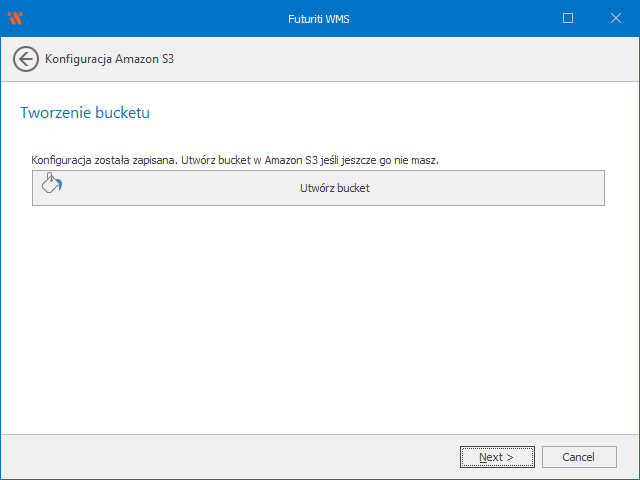Click gray header bar right of "Konfiguracja Amazon S3"
This screenshot has width=640, height=480.
pos(400,60)
